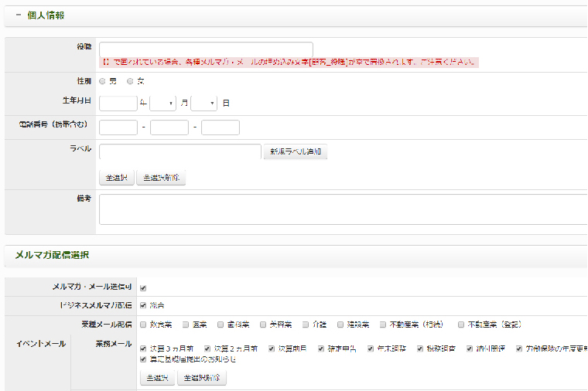Check the 介護 checkbox
Viewport: 588px width, 391px height.
pos(306,325)
